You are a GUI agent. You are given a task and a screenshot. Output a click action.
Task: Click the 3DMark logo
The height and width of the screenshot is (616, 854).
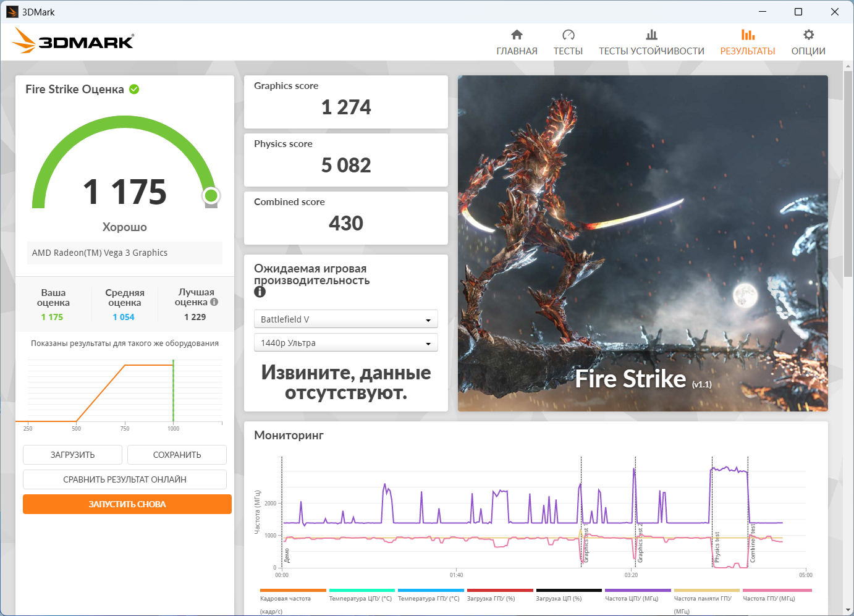[73, 41]
